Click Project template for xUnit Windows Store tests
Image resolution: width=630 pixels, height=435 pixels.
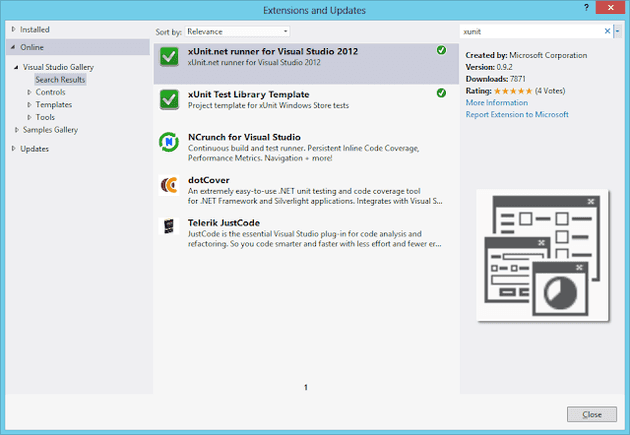coord(268,105)
